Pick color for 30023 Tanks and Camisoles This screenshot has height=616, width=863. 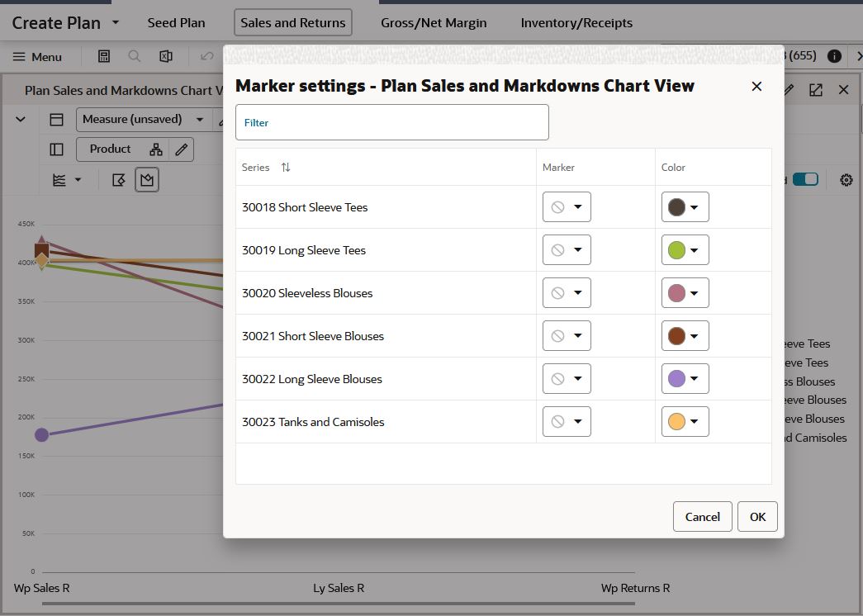click(685, 422)
